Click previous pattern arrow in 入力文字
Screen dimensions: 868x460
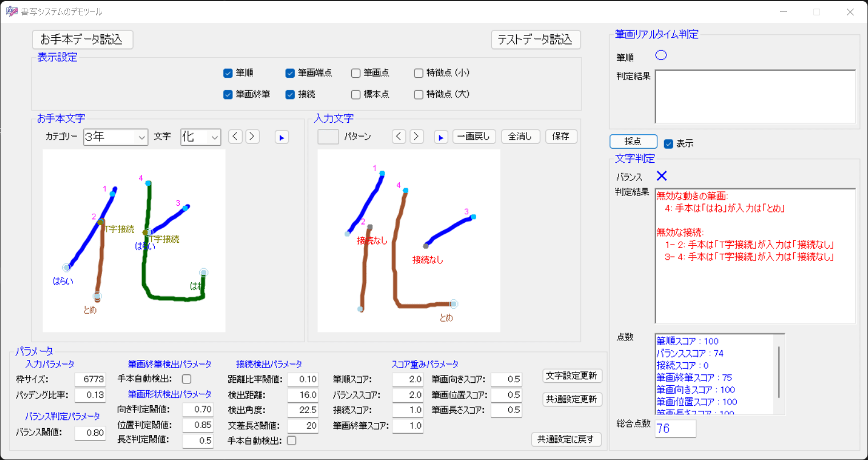point(399,137)
